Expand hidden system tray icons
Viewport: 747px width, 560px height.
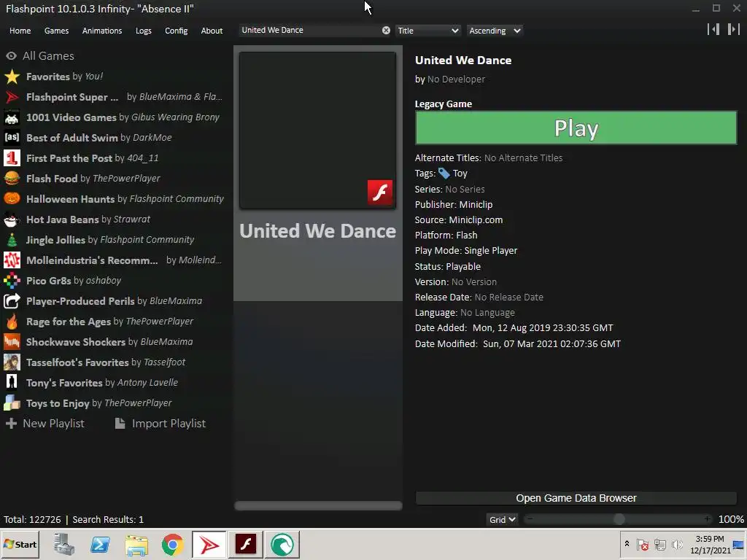pyautogui.click(x=627, y=544)
